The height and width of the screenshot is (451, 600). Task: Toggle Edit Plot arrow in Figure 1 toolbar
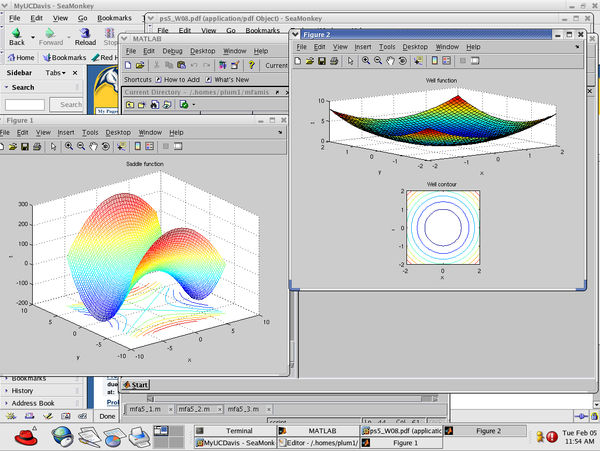pyautogui.click(x=53, y=147)
